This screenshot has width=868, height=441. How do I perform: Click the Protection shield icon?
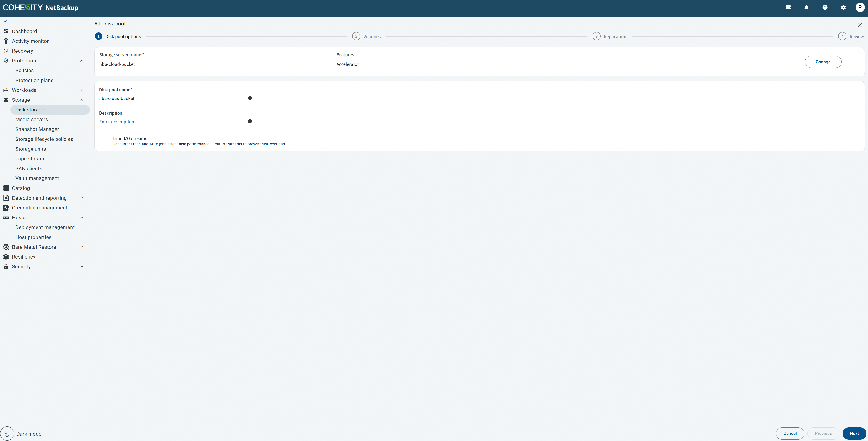click(x=6, y=61)
